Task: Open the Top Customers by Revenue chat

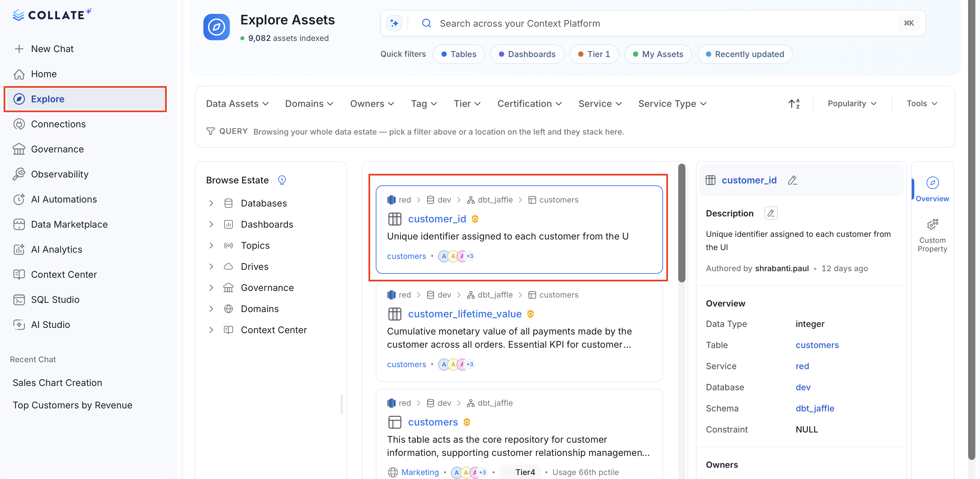Action: [x=72, y=405]
